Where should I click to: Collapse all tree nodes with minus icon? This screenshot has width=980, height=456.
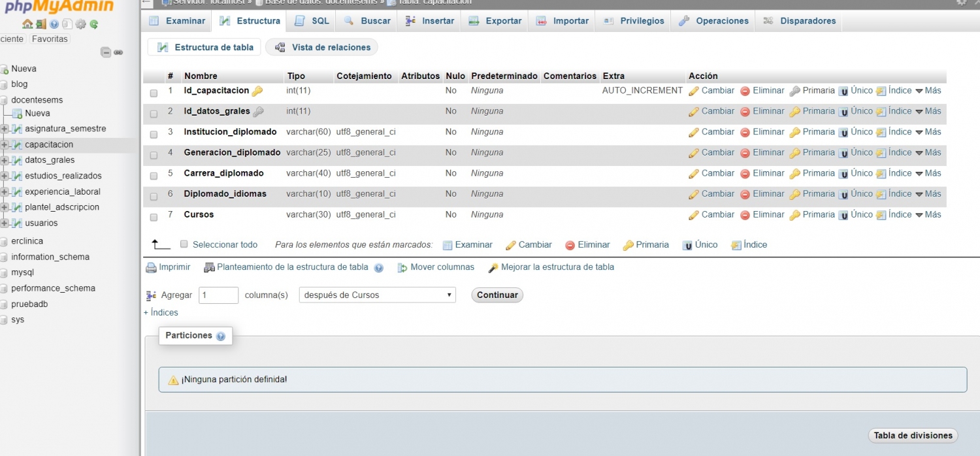click(106, 52)
